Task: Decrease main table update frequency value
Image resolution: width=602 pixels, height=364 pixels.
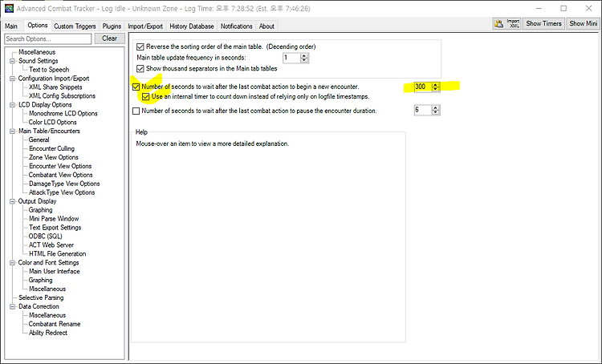Action: coord(304,60)
